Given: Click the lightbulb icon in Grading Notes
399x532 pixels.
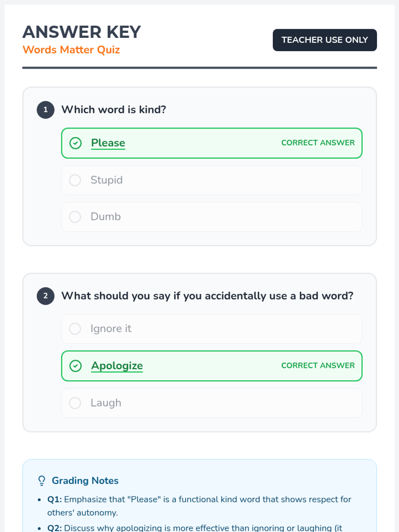Looking at the screenshot, I should click(42, 481).
